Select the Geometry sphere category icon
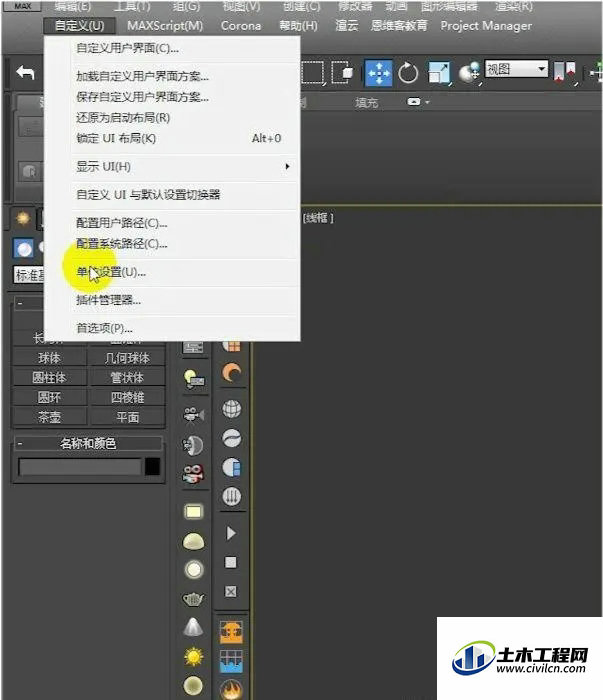The height and width of the screenshot is (700, 603). [24, 248]
